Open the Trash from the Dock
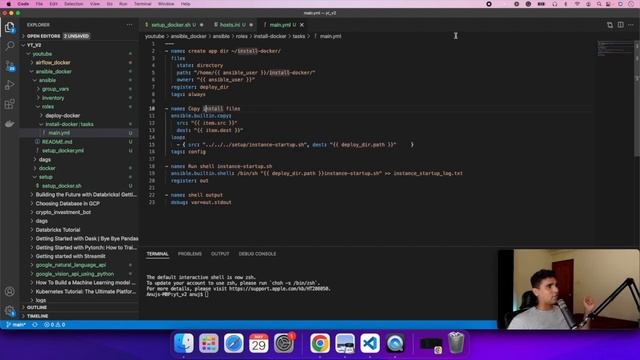640x360 pixels. (456, 343)
